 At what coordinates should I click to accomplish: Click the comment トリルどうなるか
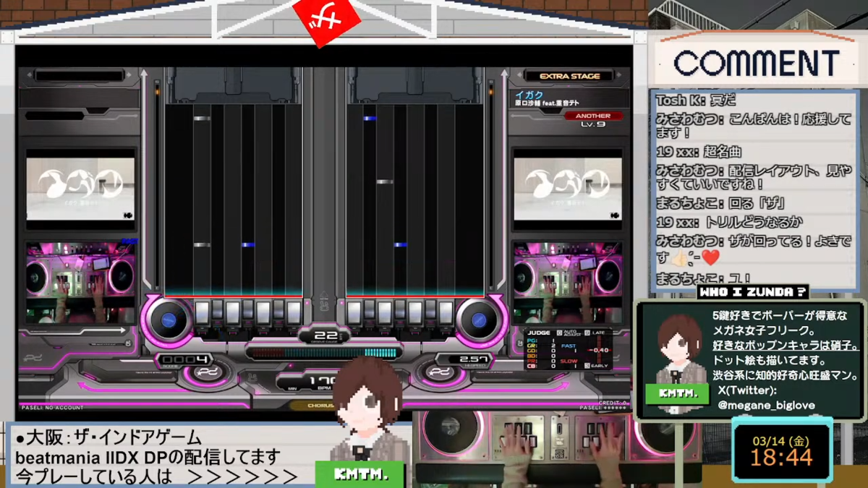[729, 223]
